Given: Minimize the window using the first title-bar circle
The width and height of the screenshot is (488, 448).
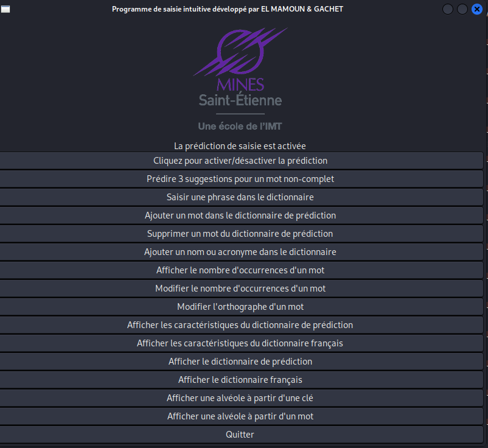Looking at the screenshot, I should [x=448, y=9].
